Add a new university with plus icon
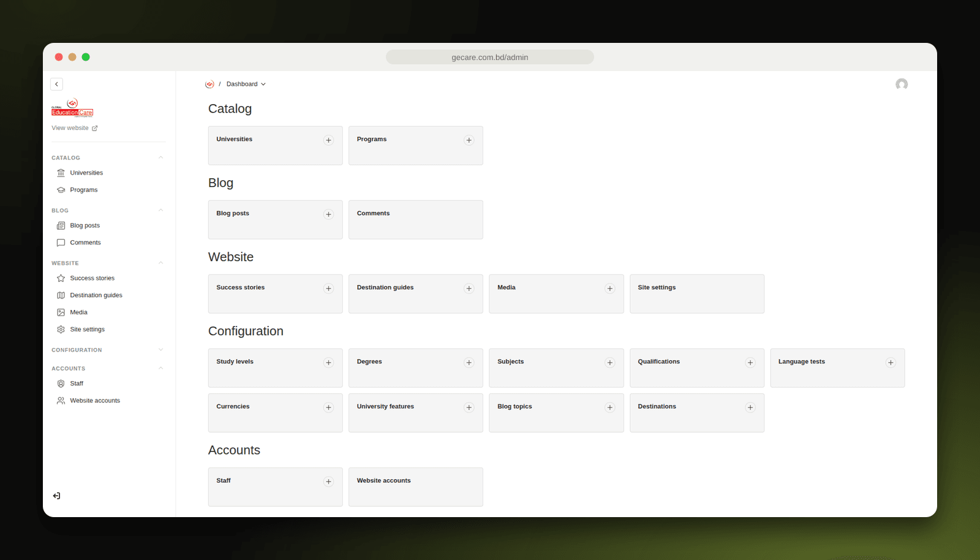This screenshot has height=560, width=980. [x=328, y=140]
